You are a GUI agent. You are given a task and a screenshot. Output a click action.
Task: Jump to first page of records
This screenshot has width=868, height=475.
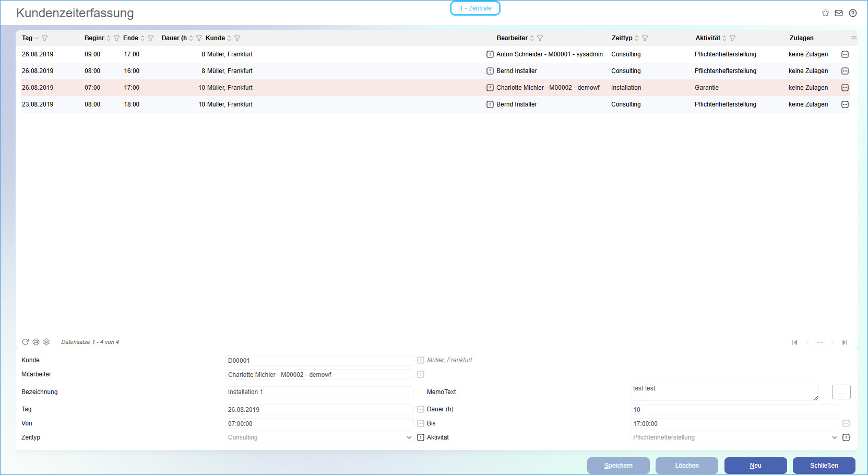(795, 342)
